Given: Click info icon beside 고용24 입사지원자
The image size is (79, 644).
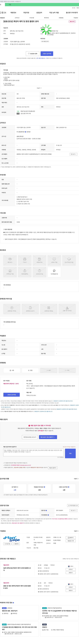Looking at the screenshot, I should coord(69,487).
